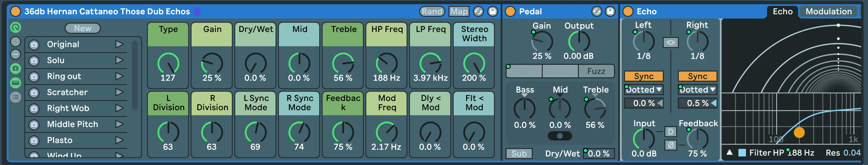The width and height of the screenshot is (868, 165).
Task: Click the snapshot icon beside Middle Pitch
Action: (34, 125)
